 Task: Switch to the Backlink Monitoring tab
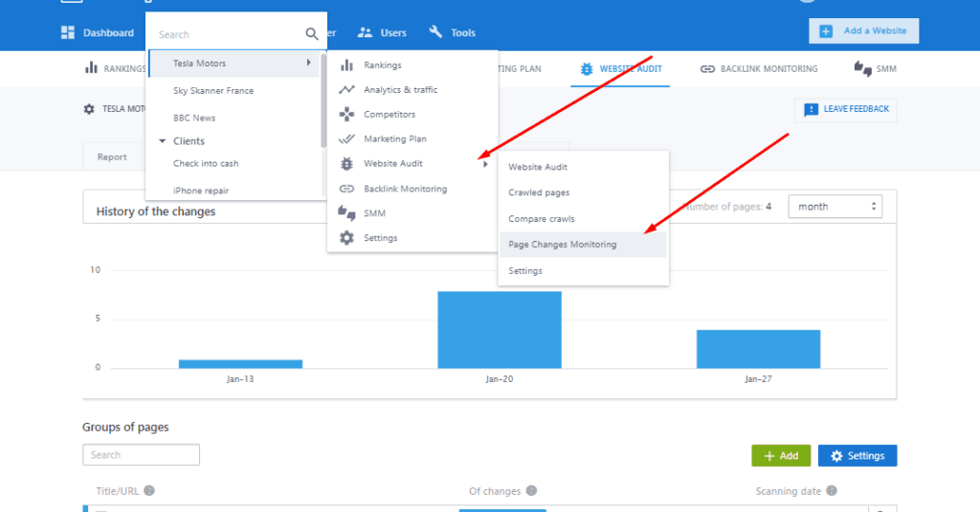coord(758,69)
